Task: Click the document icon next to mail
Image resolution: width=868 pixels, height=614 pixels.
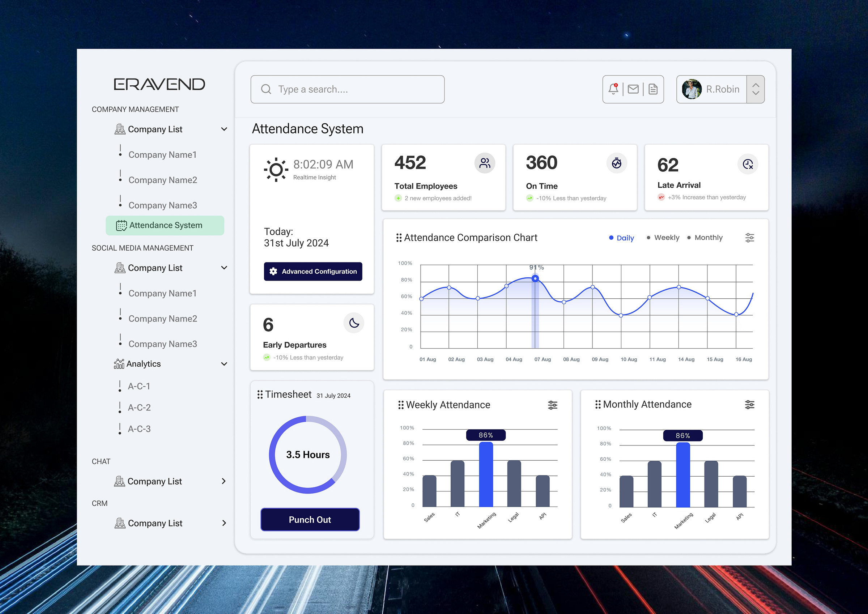Action: (653, 89)
